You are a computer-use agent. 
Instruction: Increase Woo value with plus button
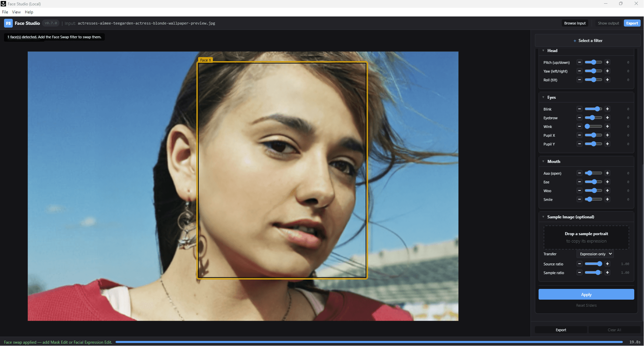click(607, 191)
